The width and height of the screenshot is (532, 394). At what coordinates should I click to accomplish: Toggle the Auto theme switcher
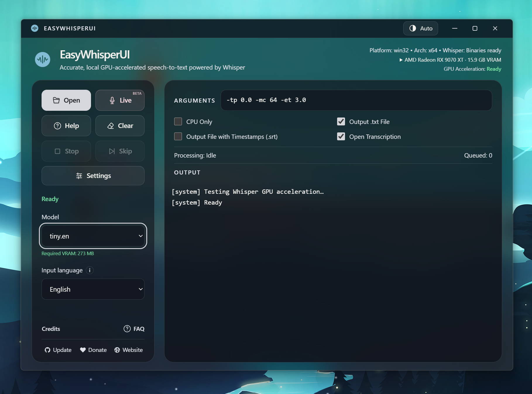(x=421, y=28)
